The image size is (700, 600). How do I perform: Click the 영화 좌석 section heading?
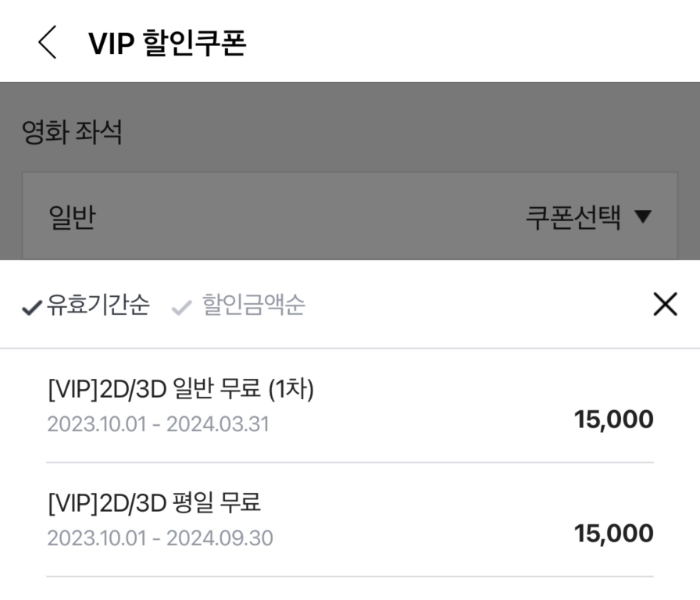(72, 132)
